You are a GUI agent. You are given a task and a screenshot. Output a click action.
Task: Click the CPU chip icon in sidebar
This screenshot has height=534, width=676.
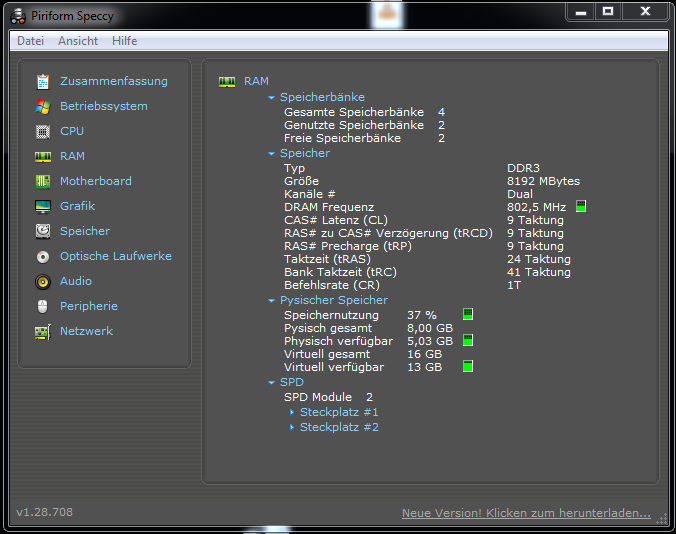pos(43,131)
